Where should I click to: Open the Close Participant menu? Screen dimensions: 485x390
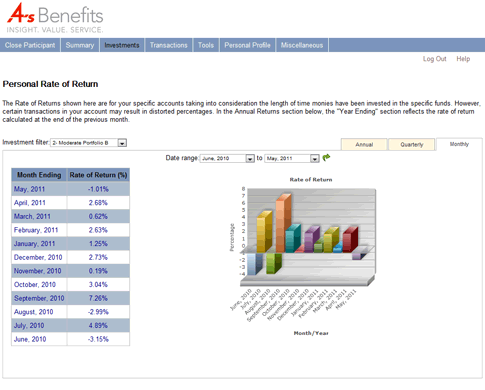(x=30, y=45)
